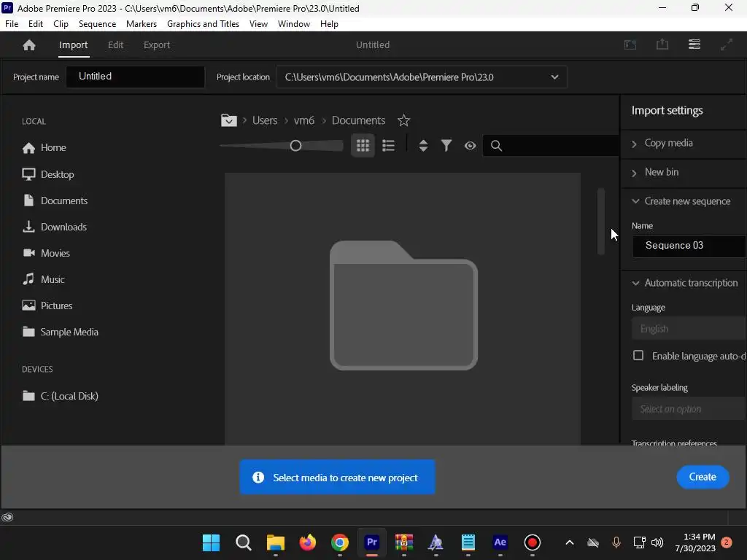Open the Quick Export share icon
Viewport: 747px width, 560px height.
(x=662, y=44)
